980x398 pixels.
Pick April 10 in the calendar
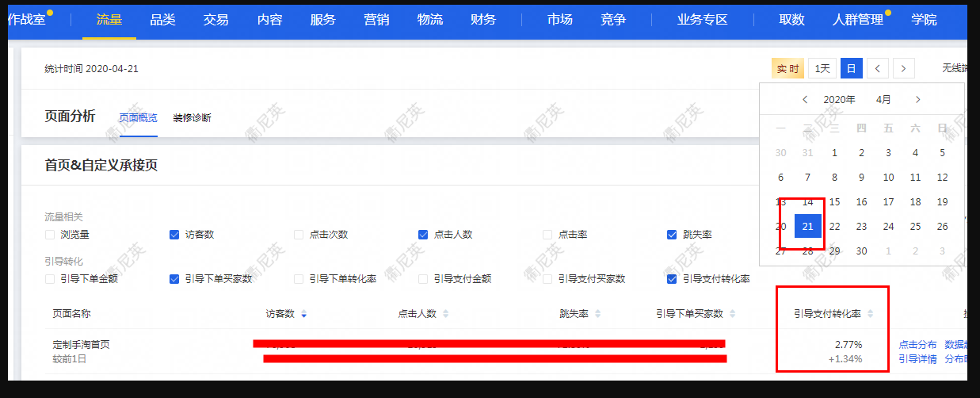(888, 177)
